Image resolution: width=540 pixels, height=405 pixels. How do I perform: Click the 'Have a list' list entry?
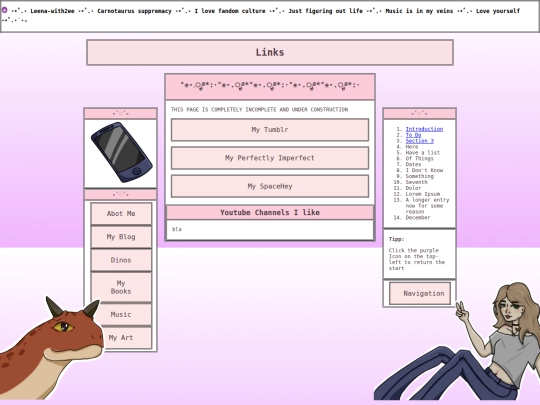(x=423, y=153)
